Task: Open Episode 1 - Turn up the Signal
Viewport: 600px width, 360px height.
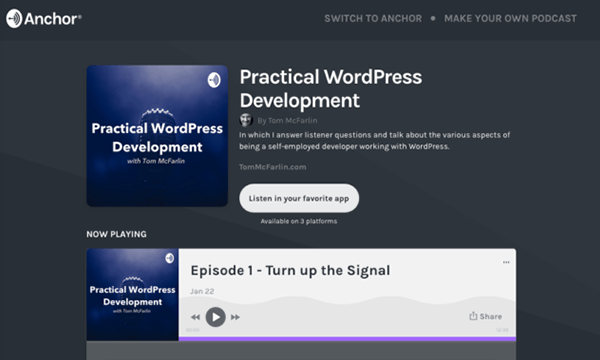Action: pyautogui.click(x=290, y=270)
